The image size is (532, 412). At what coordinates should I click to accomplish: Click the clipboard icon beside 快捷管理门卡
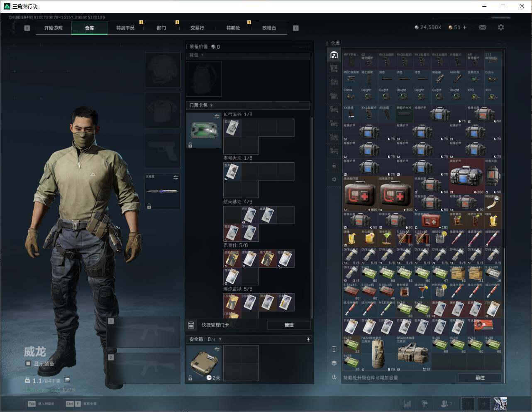pyautogui.click(x=191, y=325)
